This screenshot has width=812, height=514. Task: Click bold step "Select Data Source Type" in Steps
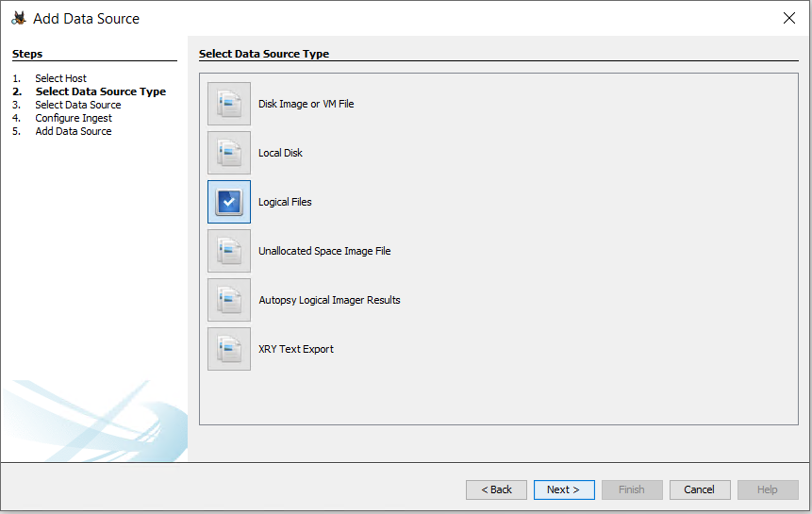[x=101, y=91]
